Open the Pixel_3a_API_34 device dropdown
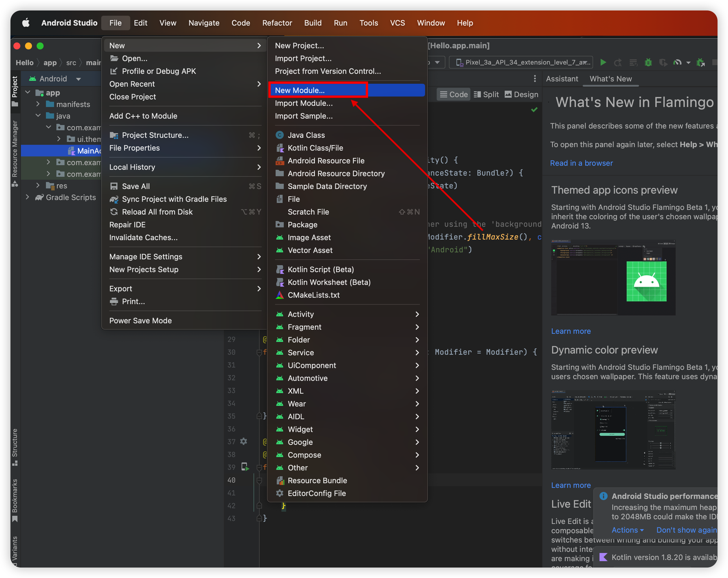Screen dimensions: 728x578 click(x=521, y=63)
